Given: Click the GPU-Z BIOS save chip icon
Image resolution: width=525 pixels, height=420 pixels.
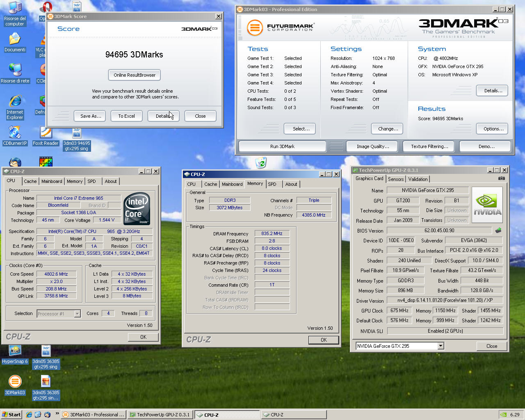Looking at the screenshot, I should [x=498, y=231].
